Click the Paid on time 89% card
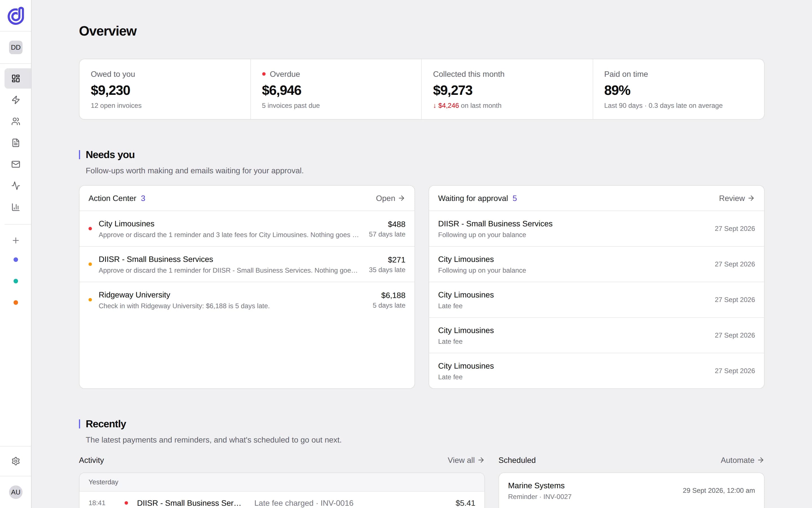 678,89
